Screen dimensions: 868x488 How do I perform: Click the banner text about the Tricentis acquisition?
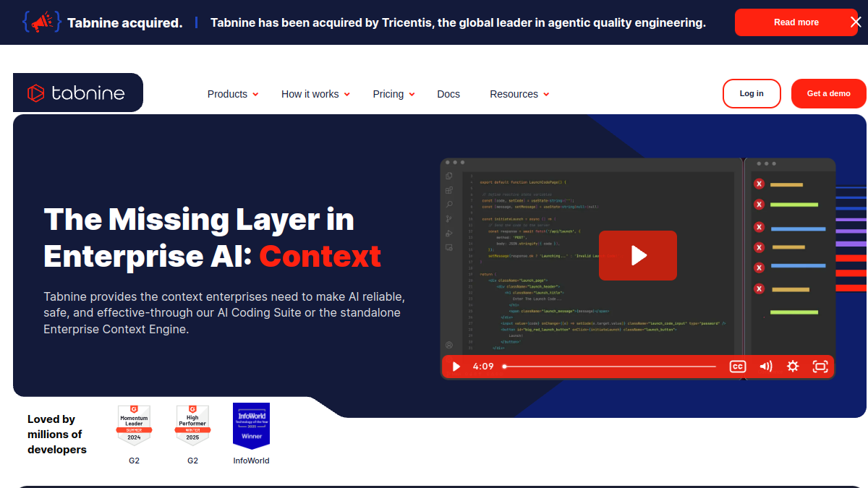pos(458,23)
